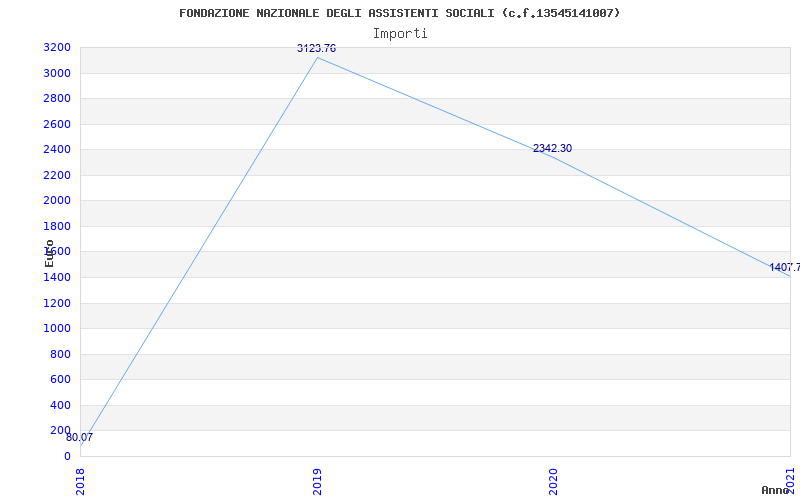Click the 2600 y-axis value
Viewport: 800px width, 500px height.
[57, 124]
